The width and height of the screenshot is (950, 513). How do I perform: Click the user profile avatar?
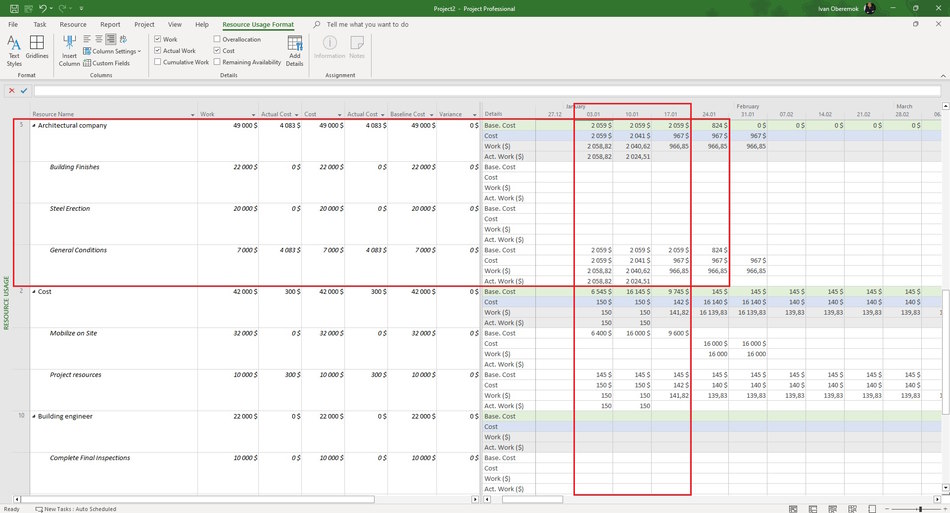[x=869, y=8]
